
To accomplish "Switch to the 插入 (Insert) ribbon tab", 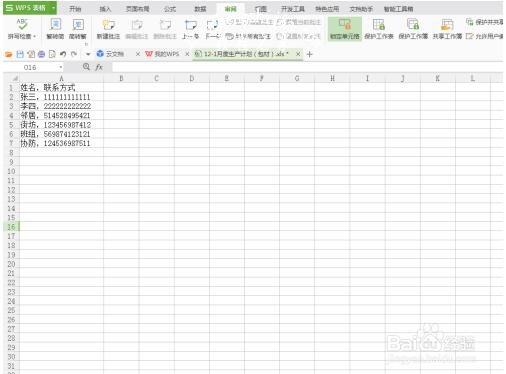I will pyautogui.click(x=105, y=9).
